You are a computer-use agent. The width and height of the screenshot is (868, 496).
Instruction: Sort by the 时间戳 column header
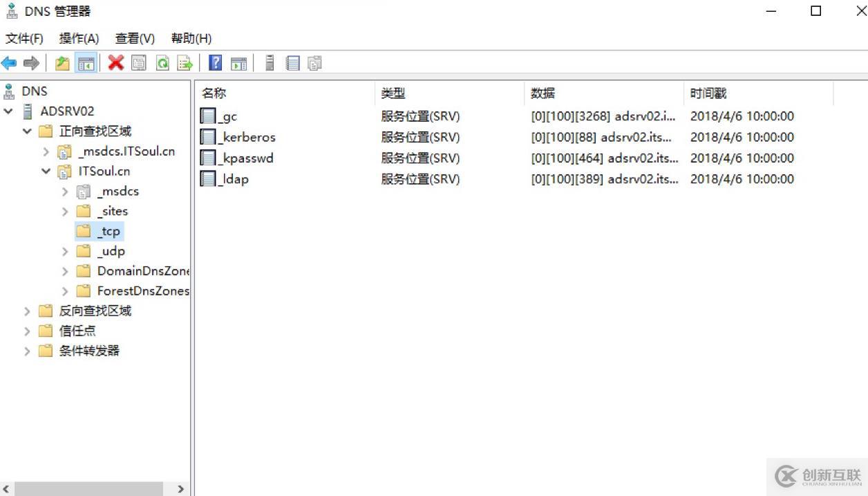pos(759,93)
